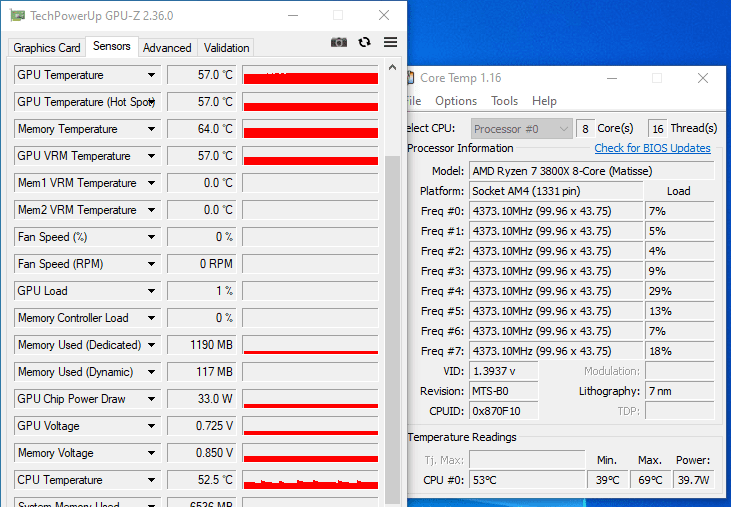Click the Power 39.7W value
The height and width of the screenshot is (507, 731).
click(x=694, y=480)
